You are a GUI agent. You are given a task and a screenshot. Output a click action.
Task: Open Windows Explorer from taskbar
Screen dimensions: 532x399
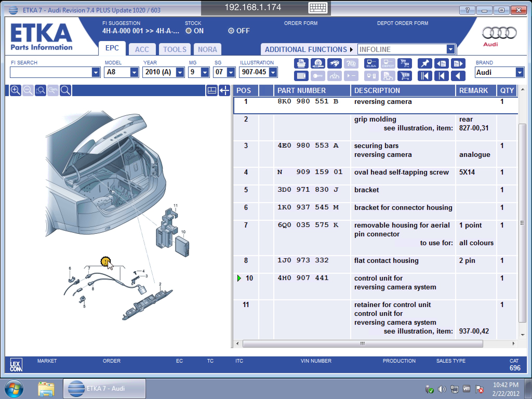pos(46,389)
